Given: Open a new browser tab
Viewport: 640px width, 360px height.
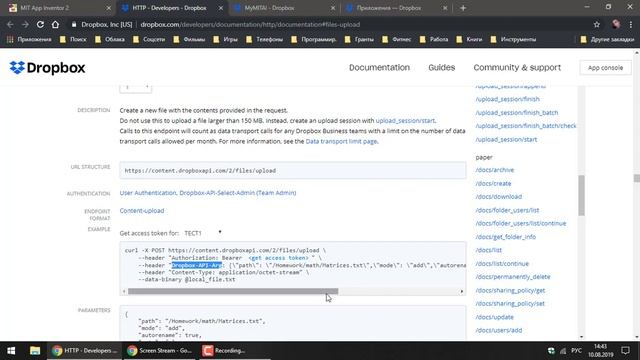Looking at the screenshot, I should [463, 8].
